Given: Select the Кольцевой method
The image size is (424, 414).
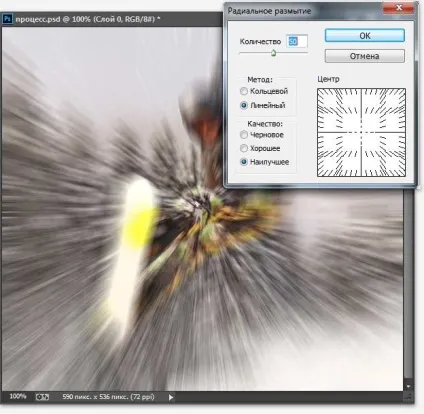Looking at the screenshot, I should pyautogui.click(x=264, y=91).
